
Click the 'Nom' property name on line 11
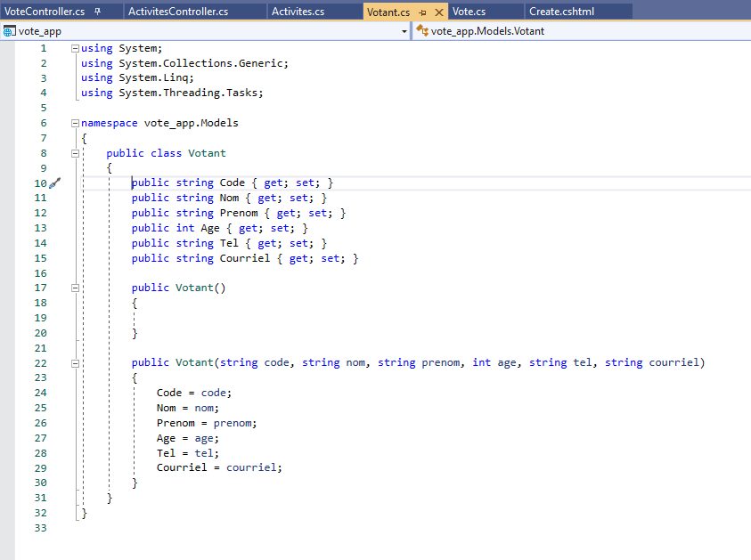[229, 199]
